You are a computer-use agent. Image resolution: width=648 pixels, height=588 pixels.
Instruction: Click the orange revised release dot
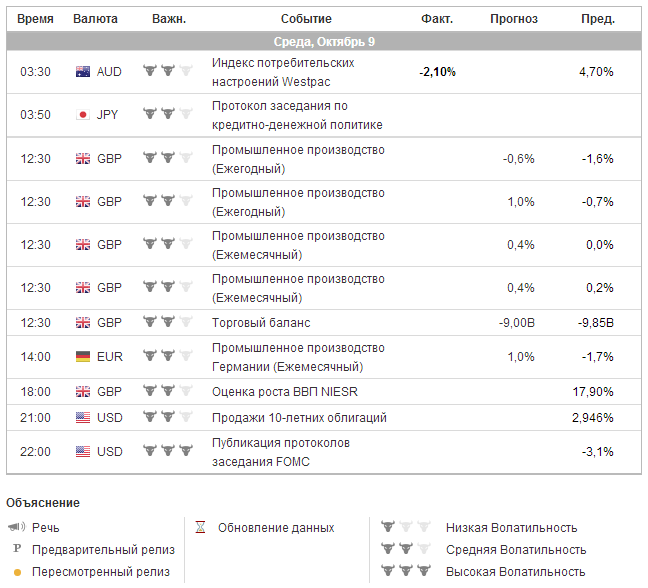point(17,572)
